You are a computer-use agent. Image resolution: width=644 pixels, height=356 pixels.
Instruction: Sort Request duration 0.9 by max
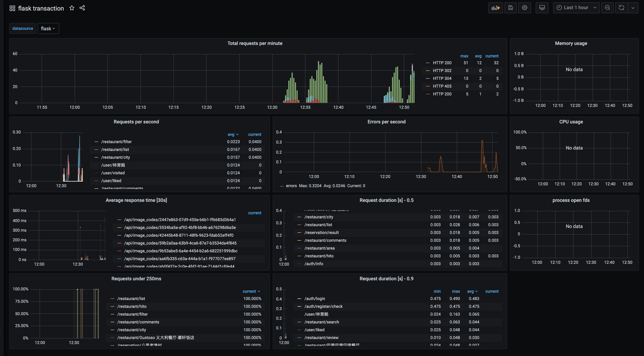456,291
